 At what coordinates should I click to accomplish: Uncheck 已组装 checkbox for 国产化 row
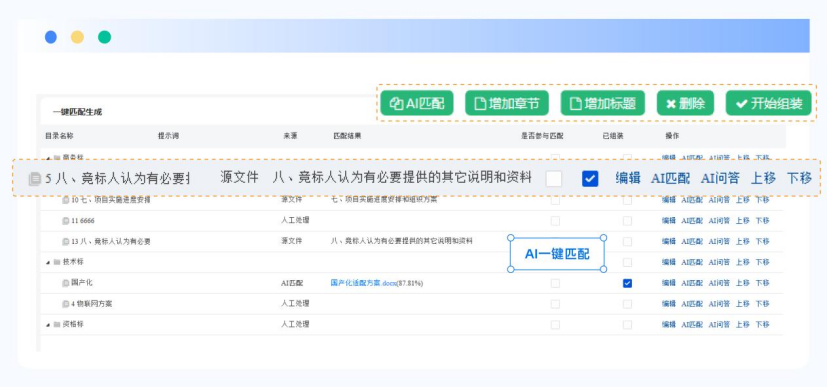pos(627,283)
